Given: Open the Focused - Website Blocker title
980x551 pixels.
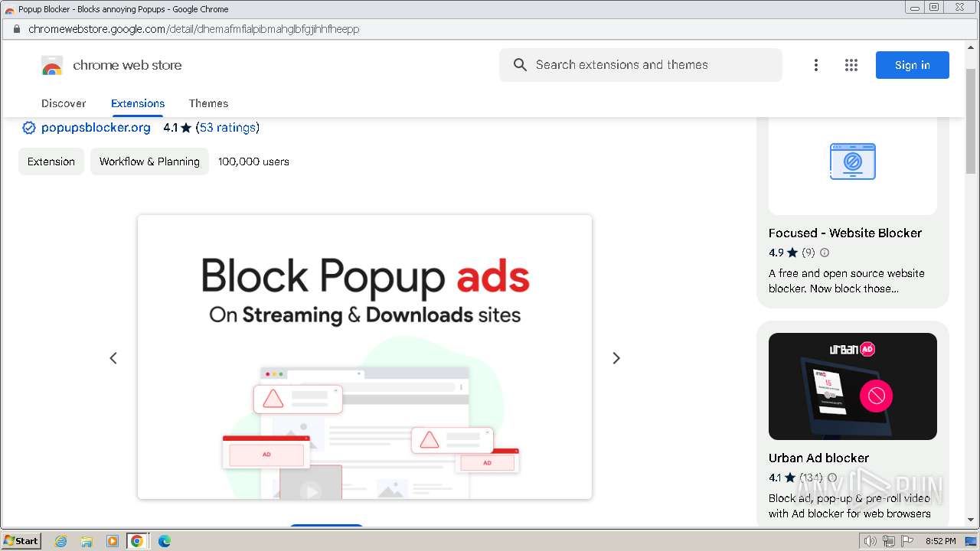Looking at the screenshot, I should pyautogui.click(x=845, y=233).
